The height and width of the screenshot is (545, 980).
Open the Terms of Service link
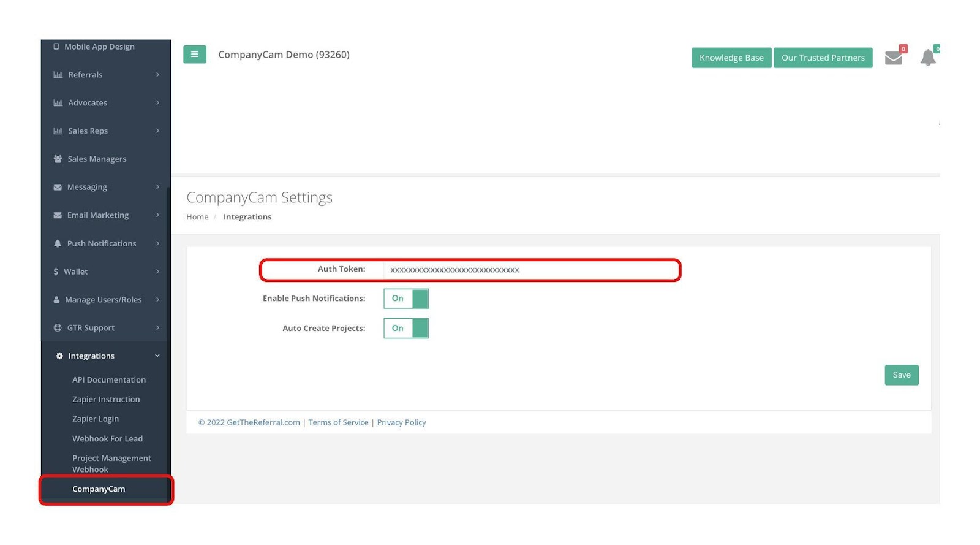tap(338, 422)
